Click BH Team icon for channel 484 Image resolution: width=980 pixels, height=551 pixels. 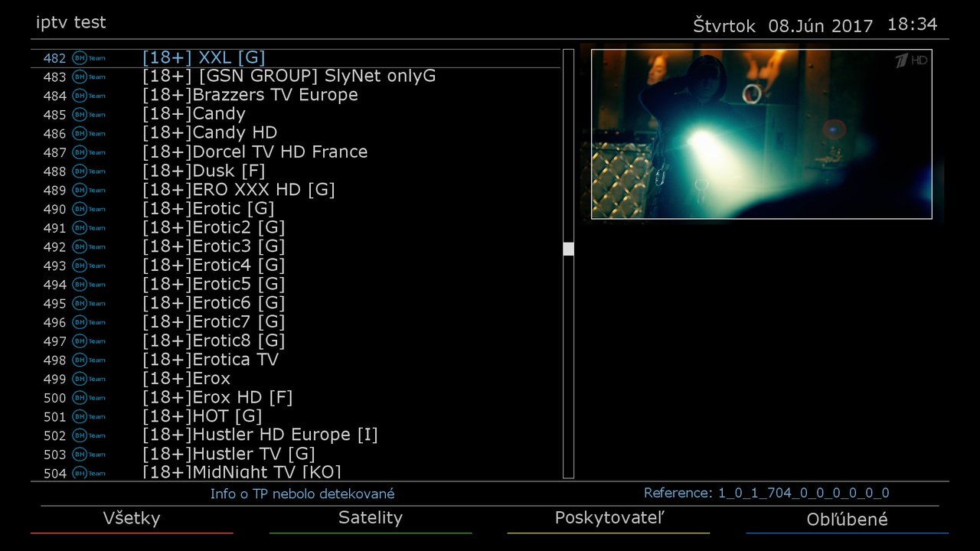coord(89,96)
